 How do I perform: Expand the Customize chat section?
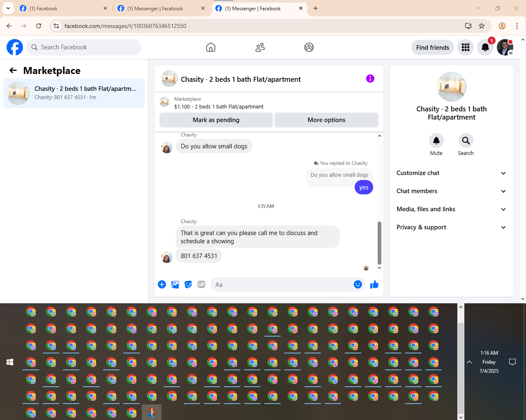[x=451, y=173]
